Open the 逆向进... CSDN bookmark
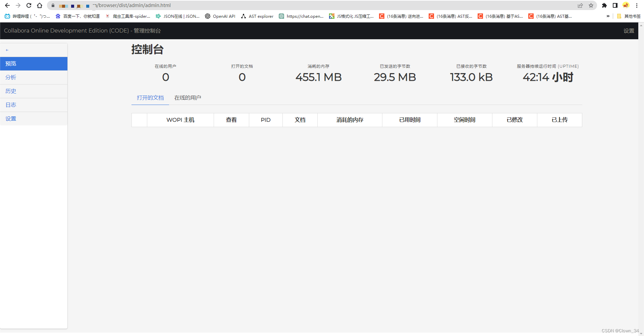 [x=401, y=16]
